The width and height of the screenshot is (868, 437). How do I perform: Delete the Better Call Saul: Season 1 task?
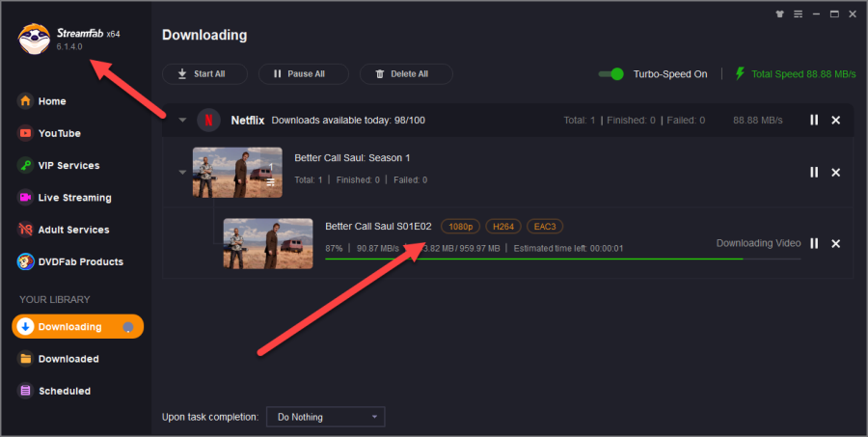point(836,173)
